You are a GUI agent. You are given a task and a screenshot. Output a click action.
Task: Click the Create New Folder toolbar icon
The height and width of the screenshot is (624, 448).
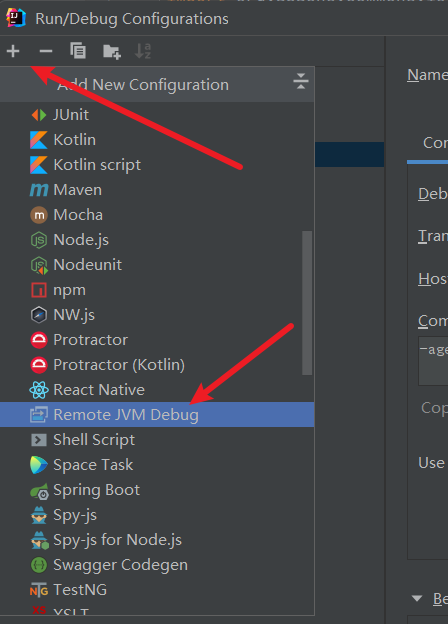pos(112,51)
